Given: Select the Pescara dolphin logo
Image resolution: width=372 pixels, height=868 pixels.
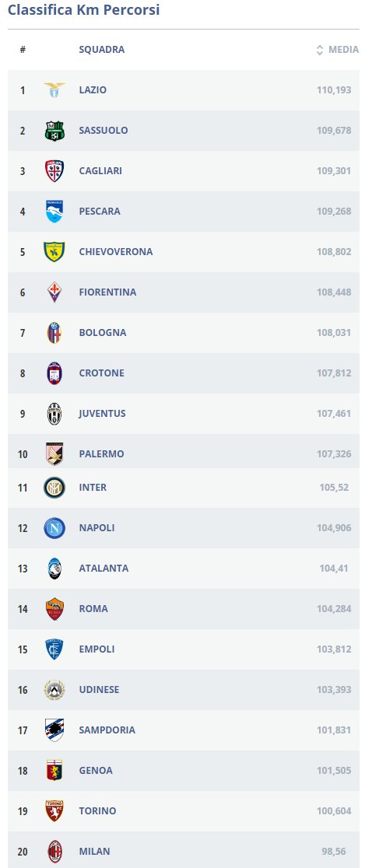Looking at the screenshot, I should [x=54, y=212].
